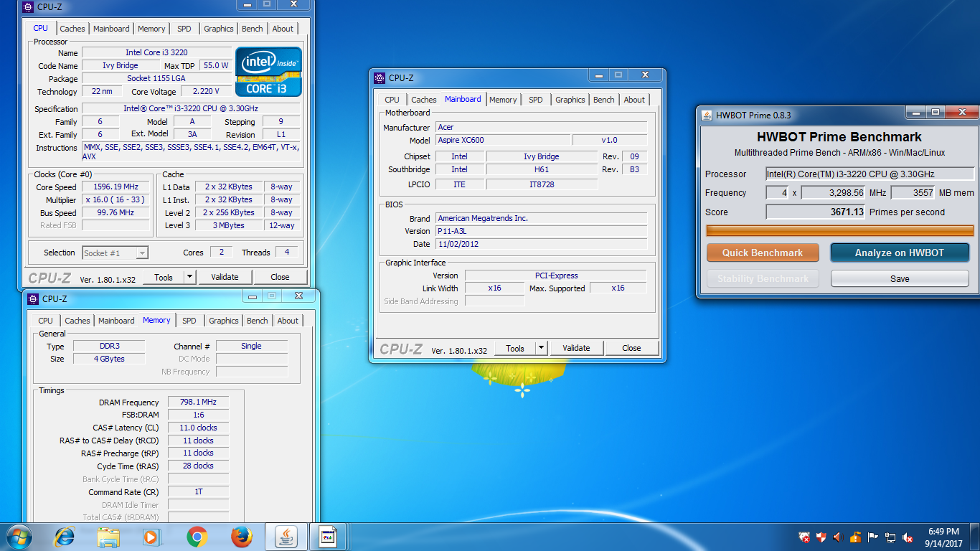Screen dimensions: 980x551
Task: Click the 3,298.56 MHz frequency field
Action: pyautogui.click(x=834, y=193)
